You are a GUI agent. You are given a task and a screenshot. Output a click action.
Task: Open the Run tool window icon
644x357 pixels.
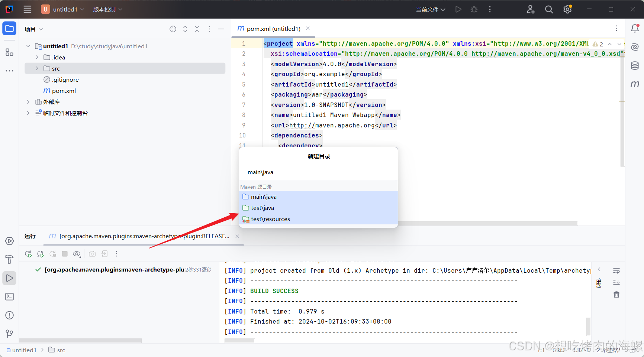(x=9, y=278)
